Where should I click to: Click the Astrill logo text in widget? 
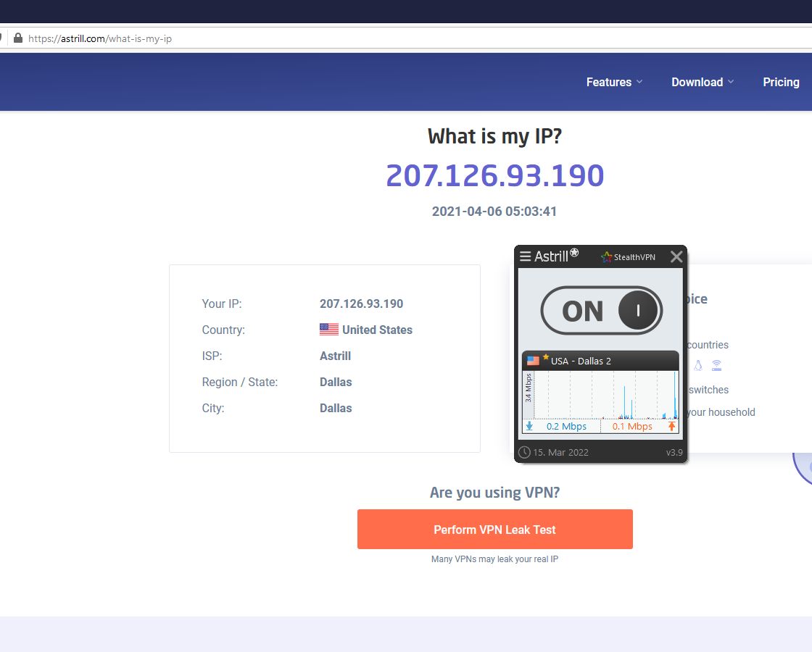[552, 256]
